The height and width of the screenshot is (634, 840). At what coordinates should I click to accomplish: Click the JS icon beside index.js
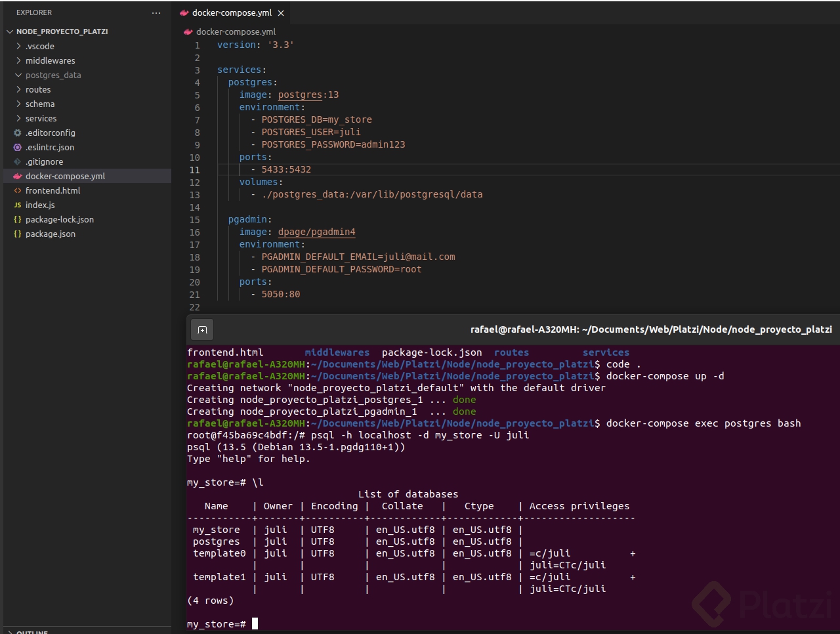coord(18,205)
